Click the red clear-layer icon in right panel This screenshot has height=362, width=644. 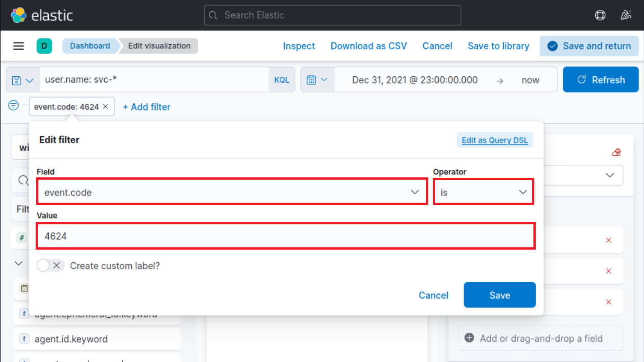click(616, 152)
